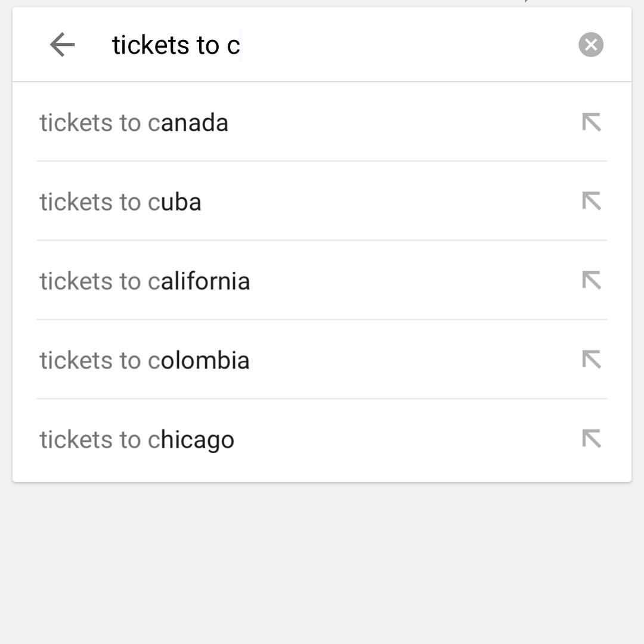Click the bold word 'cuba' in second suggestion
Viewport: 644px width, 644px height.
click(x=175, y=202)
